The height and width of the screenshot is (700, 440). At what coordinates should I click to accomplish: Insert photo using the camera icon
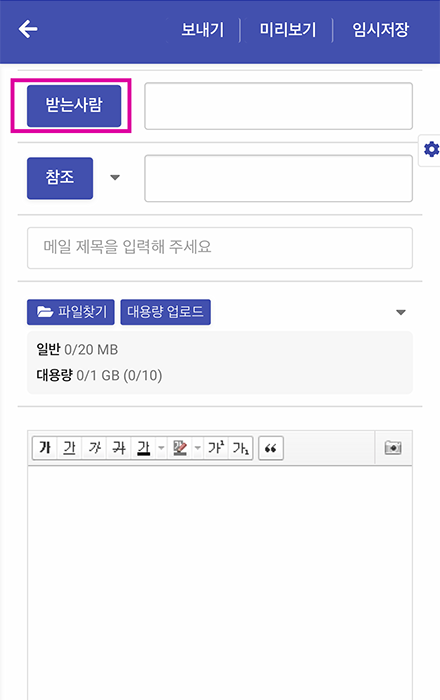393,448
